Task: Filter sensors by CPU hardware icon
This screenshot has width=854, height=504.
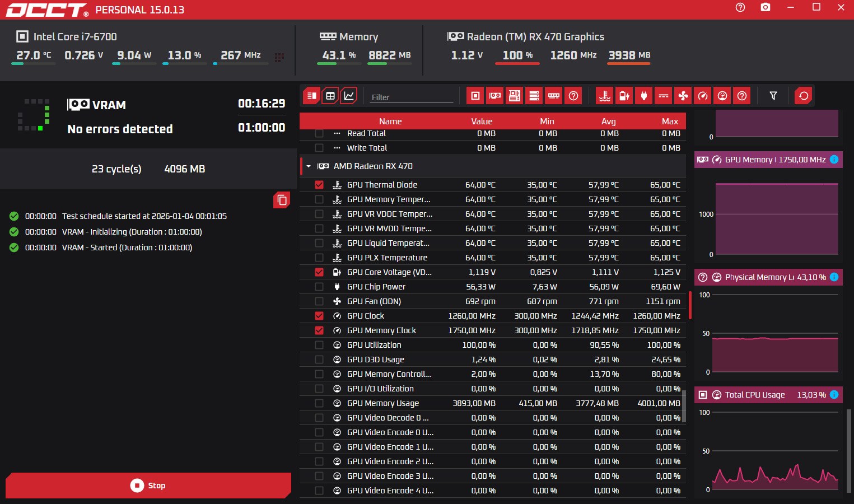Action: coord(475,96)
